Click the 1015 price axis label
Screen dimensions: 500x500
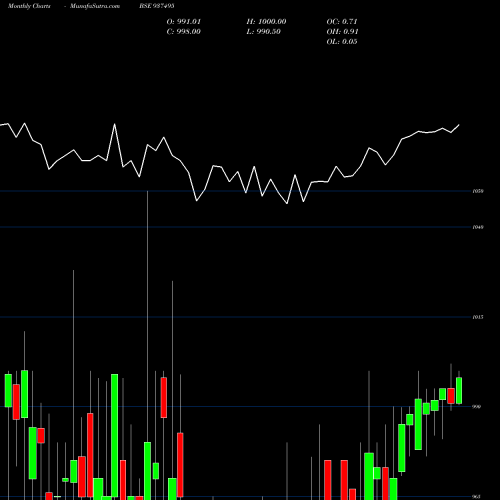pos(478,317)
